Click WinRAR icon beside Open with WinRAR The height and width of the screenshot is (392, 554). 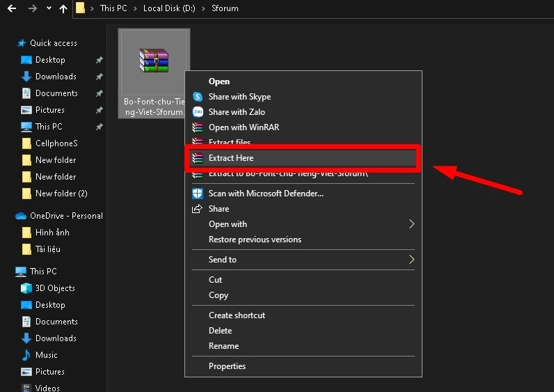click(198, 127)
